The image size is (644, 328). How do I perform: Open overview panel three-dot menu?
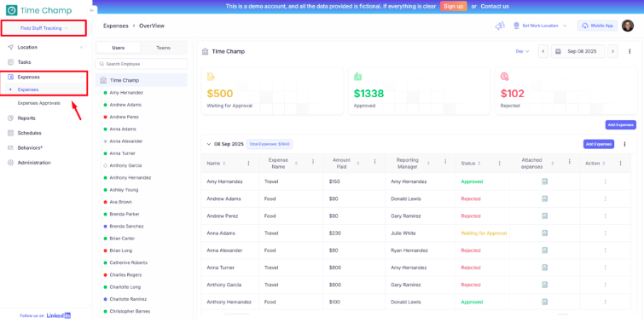tap(629, 52)
